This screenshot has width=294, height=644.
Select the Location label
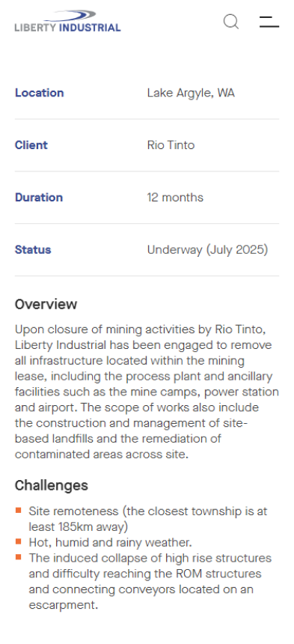pyautogui.click(x=40, y=93)
